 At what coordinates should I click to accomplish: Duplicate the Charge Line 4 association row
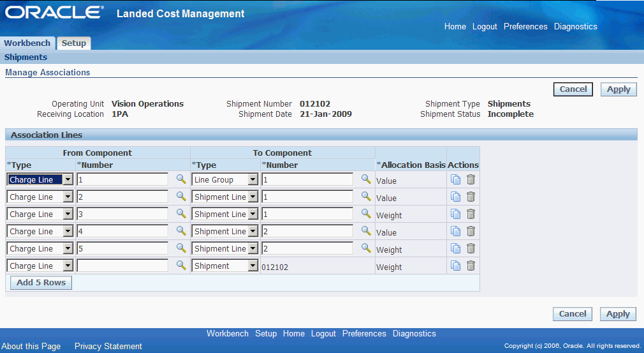point(455,231)
